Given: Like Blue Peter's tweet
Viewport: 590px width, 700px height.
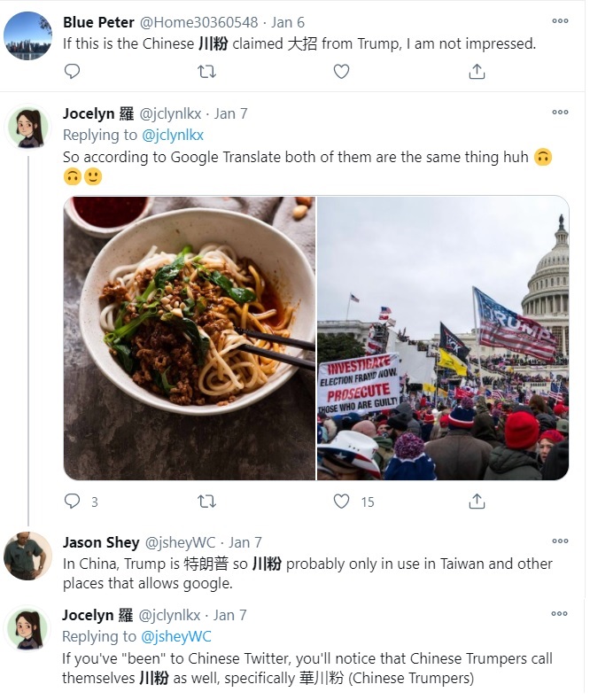Looking at the screenshot, I should tap(341, 72).
